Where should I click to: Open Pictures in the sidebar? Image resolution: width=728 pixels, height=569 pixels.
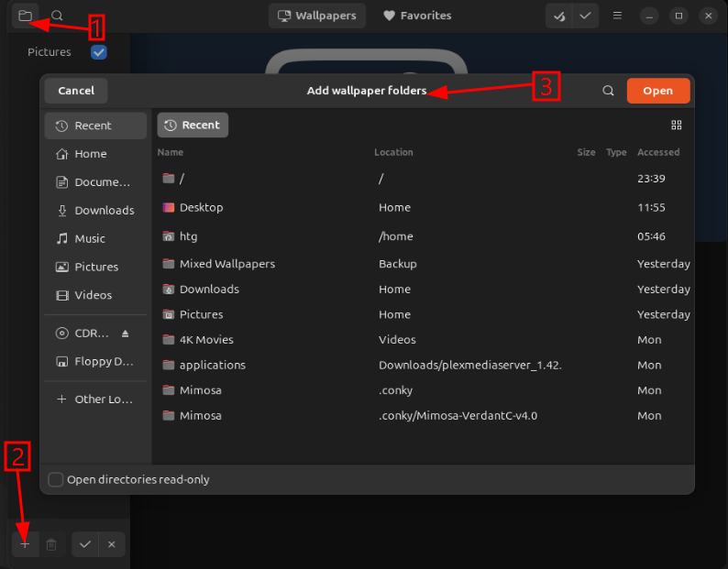(x=95, y=267)
